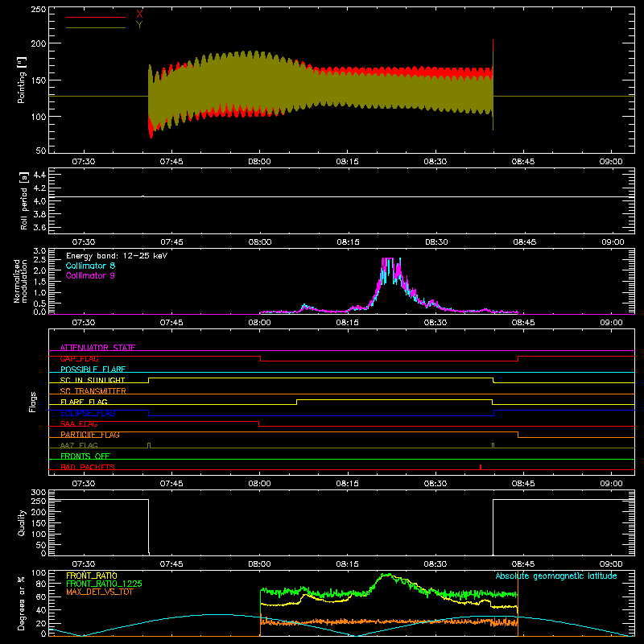Click the 07:45 label under the Flags plot
This screenshot has height=644, width=644.
171,484
